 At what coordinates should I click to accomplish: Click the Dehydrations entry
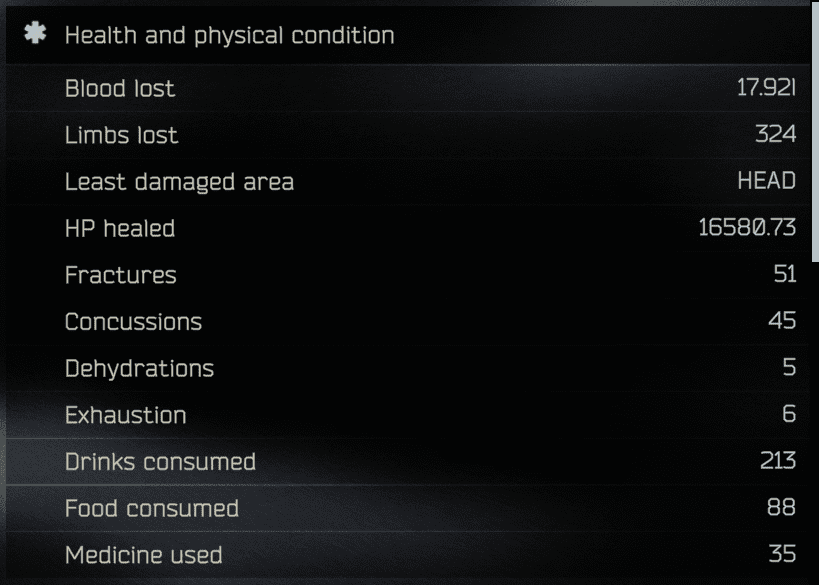[407, 368]
